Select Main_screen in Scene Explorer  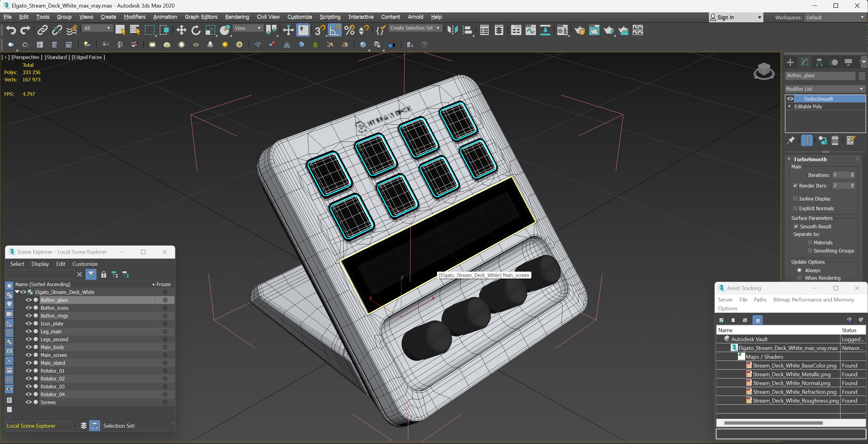[54, 355]
